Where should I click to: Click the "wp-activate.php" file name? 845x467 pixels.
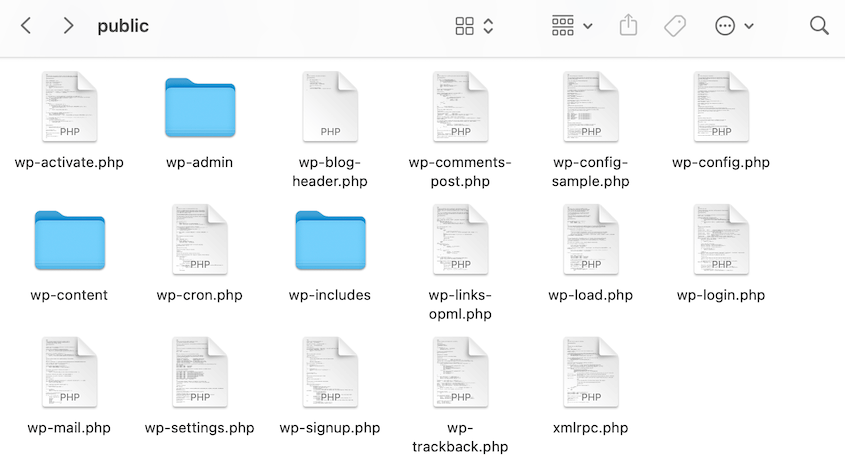pyautogui.click(x=69, y=162)
